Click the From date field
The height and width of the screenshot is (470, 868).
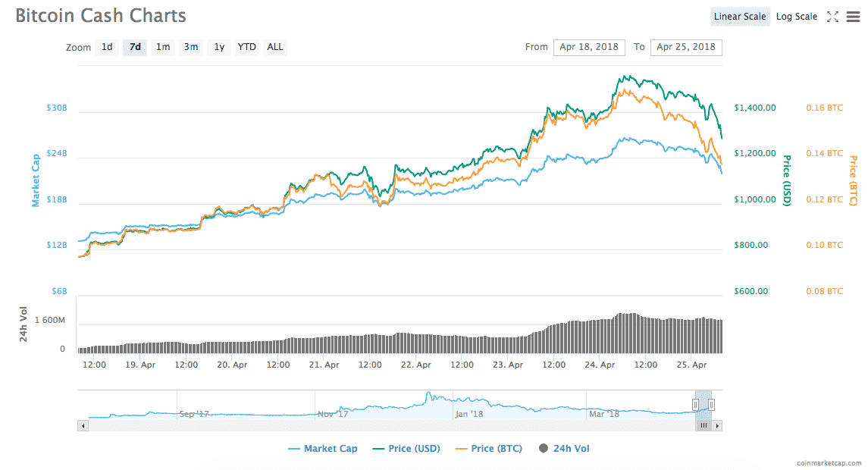(x=588, y=47)
